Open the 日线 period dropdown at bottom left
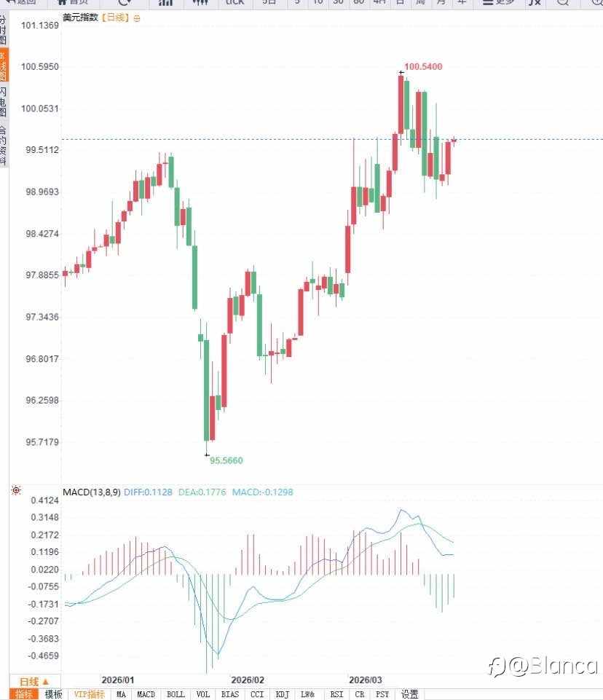603x700 pixels. tap(34, 681)
